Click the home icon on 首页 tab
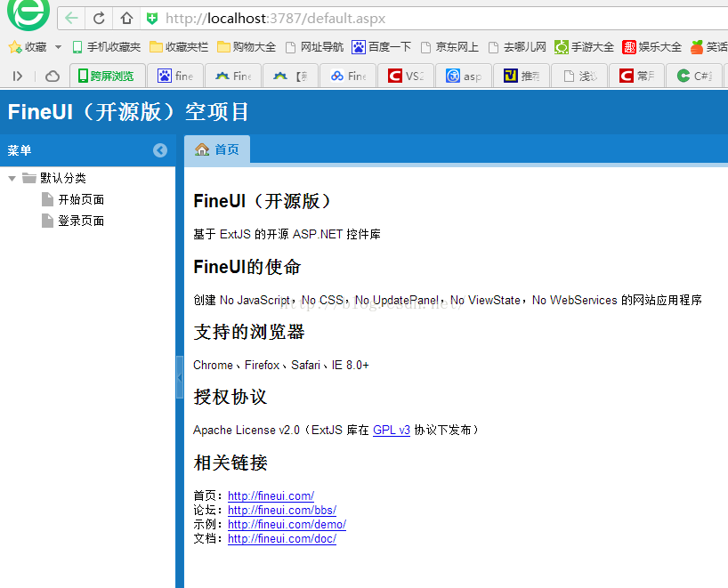 [x=202, y=149]
